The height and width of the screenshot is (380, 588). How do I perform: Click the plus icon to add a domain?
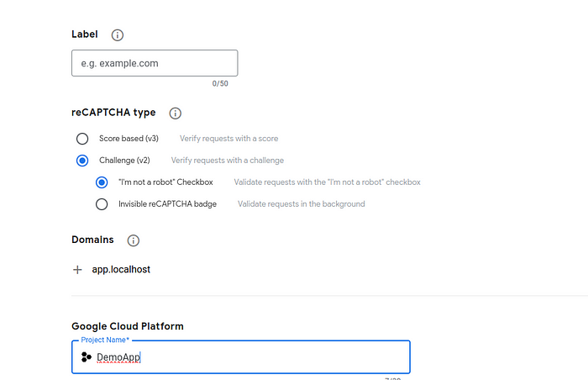tap(77, 270)
